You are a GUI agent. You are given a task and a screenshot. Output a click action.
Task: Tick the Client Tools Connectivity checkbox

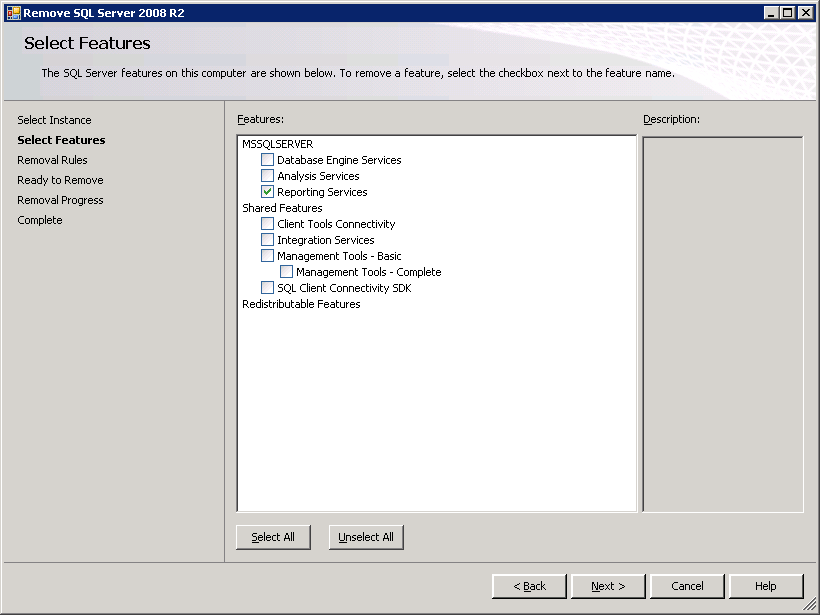pos(267,224)
